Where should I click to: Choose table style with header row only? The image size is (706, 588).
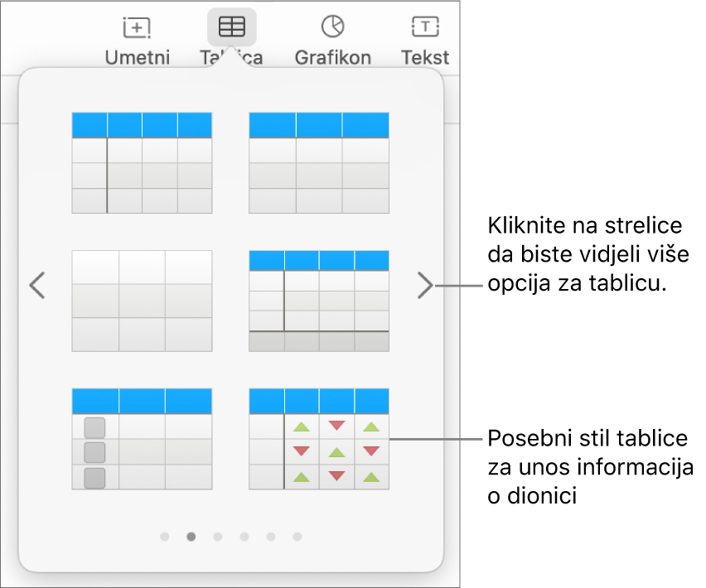[x=319, y=163]
